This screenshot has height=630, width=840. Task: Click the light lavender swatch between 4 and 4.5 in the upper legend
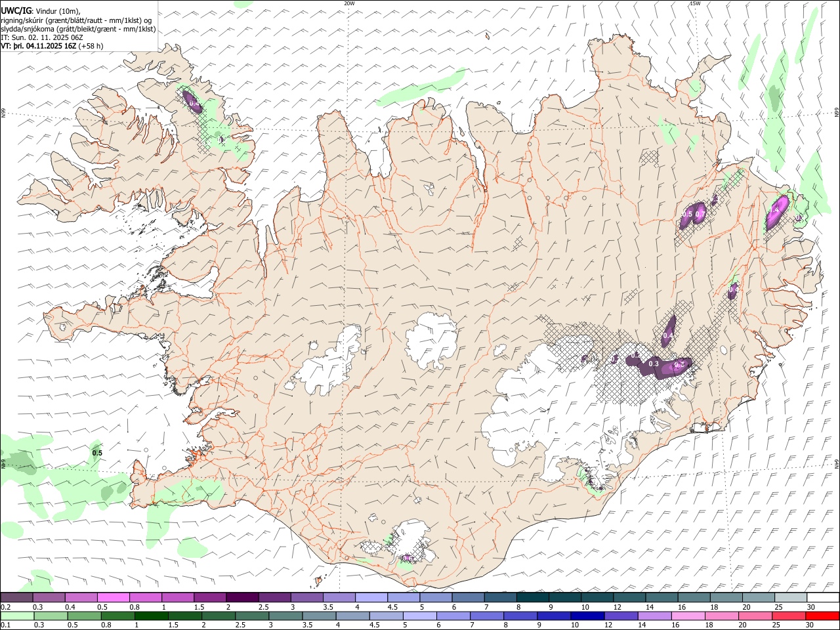tap(371, 598)
